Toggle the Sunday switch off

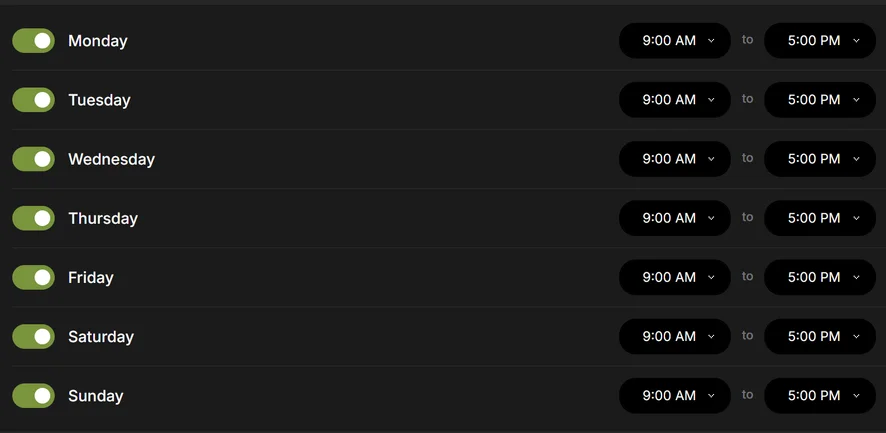click(33, 396)
